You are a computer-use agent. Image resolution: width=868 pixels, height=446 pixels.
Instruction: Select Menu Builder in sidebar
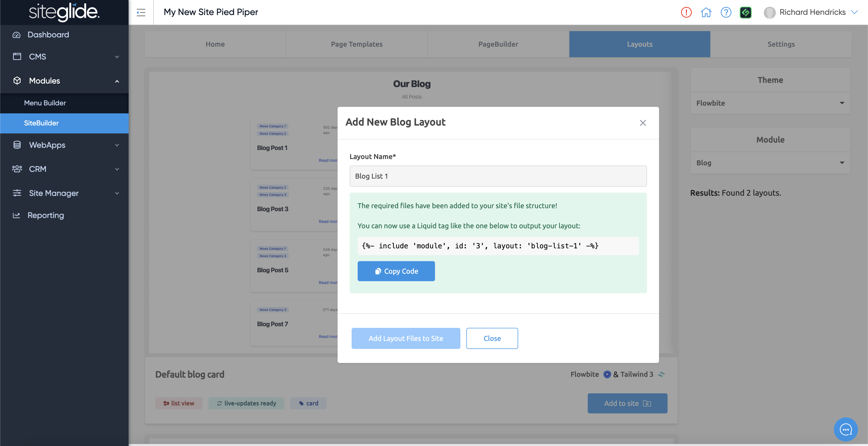[x=45, y=103]
